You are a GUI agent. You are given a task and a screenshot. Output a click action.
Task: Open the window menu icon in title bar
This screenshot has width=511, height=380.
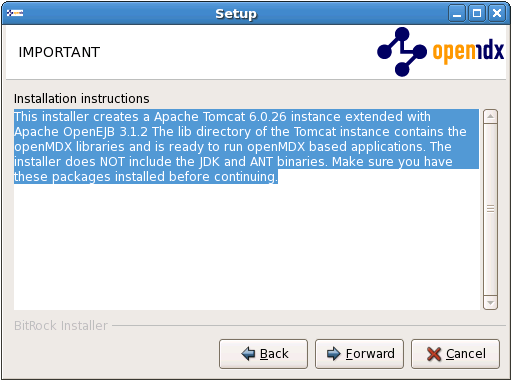pos(15,13)
